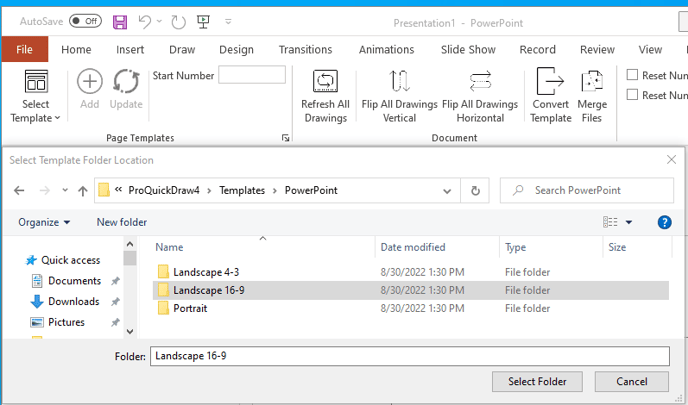Image resolution: width=688 pixels, height=405 pixels.
Task: Enable the second Reset Num checkbox
Action: tap(632, 94)
